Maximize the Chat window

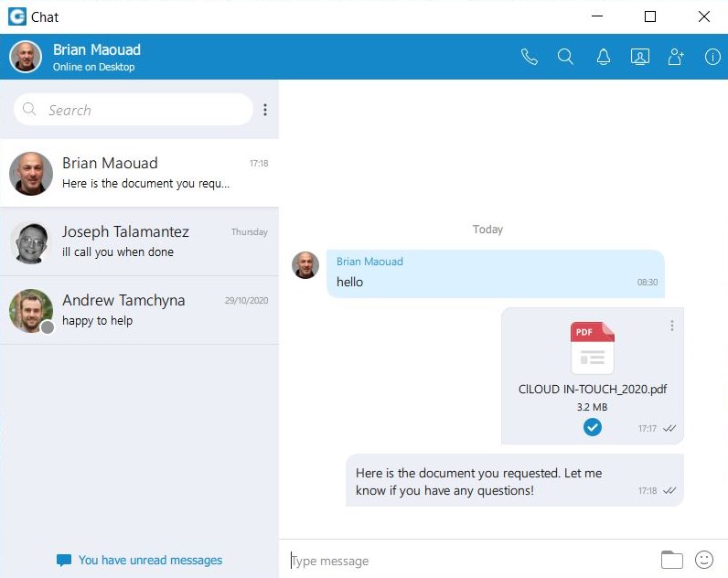coord(650,16)
